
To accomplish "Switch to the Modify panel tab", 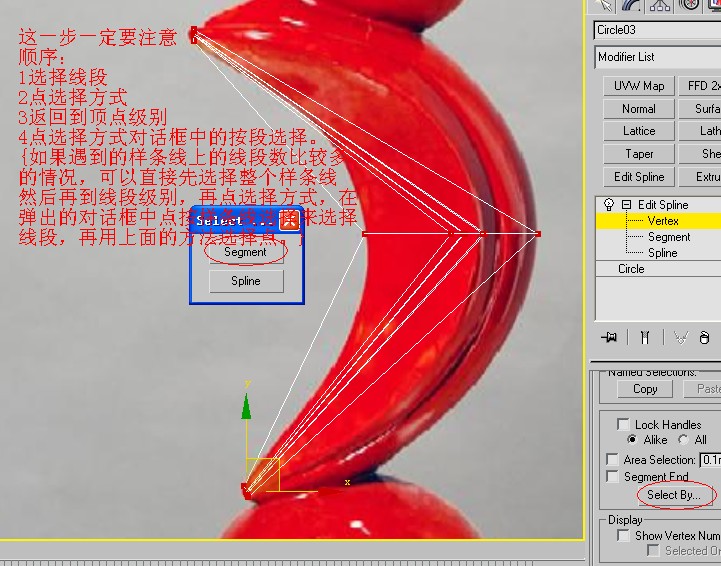I will pyautogui.click(x=632, y=5).
